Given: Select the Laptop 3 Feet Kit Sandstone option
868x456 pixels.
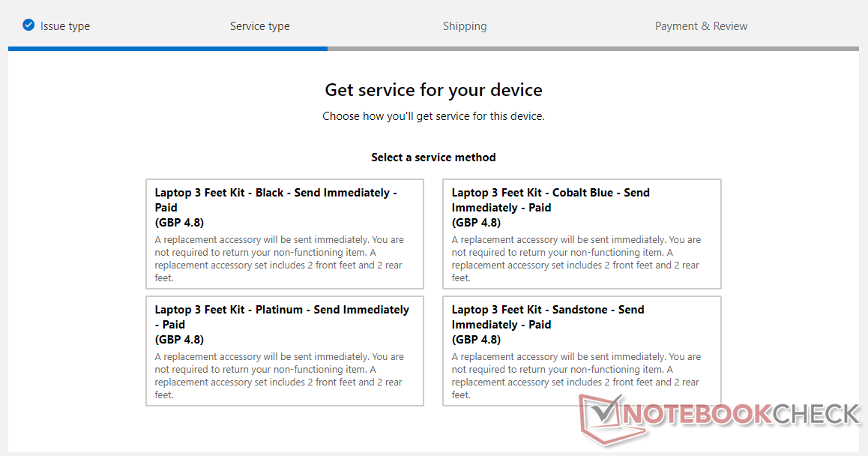Looking at the screenshot, I should [x=582, y=351].
